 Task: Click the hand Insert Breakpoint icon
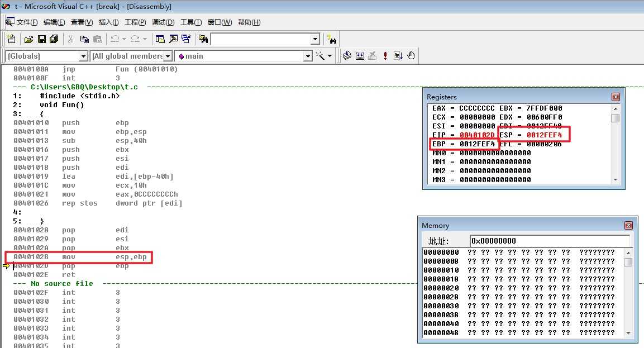tap(411, 55)
